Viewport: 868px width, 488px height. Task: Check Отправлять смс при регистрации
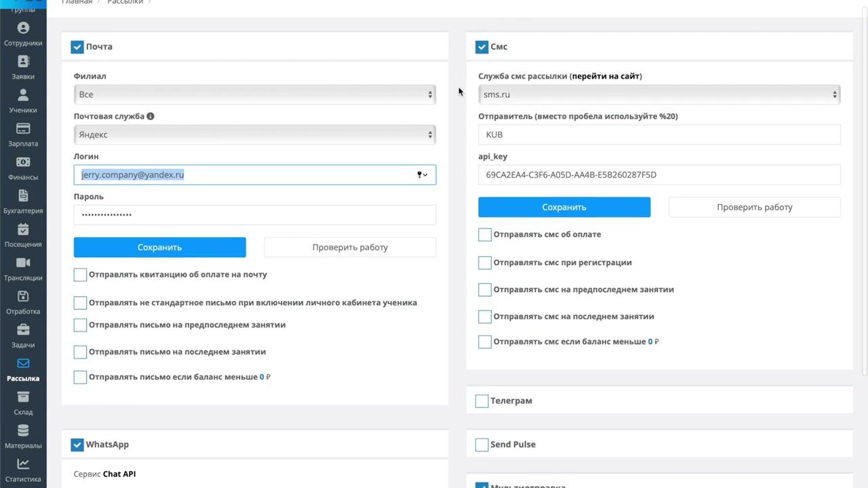coord(485,262)
